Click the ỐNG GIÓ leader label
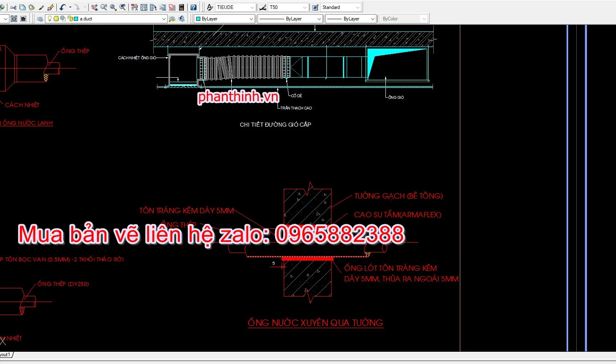Viewport: 616px width, 364px height. (x=396, y=97)
